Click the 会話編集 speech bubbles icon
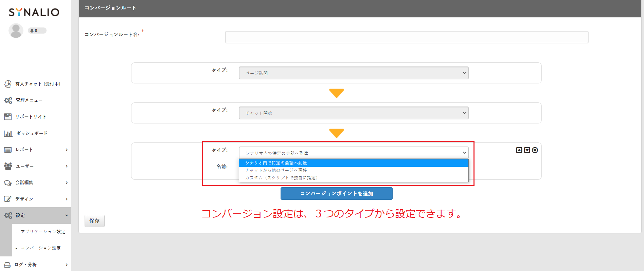The width and height of the screenshot is (644, 271). 8,183
